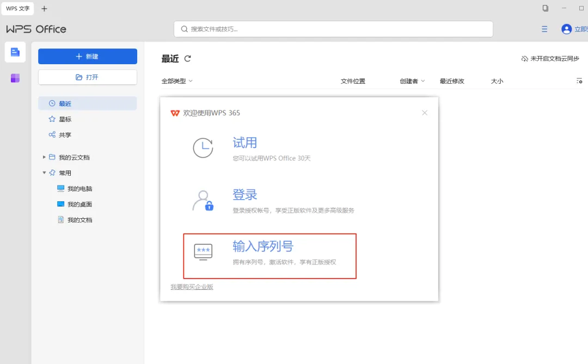
Task: Select 最近 in the sidebar
Action: (87, 103)
